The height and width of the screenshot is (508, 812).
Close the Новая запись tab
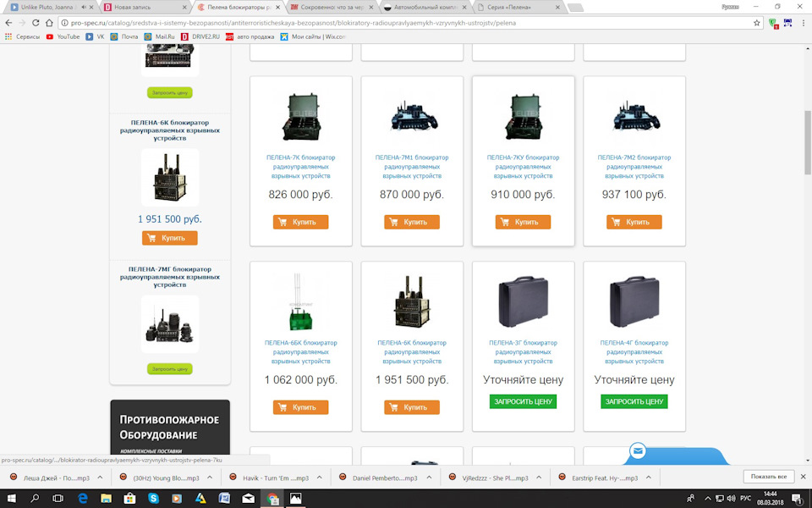185,8
